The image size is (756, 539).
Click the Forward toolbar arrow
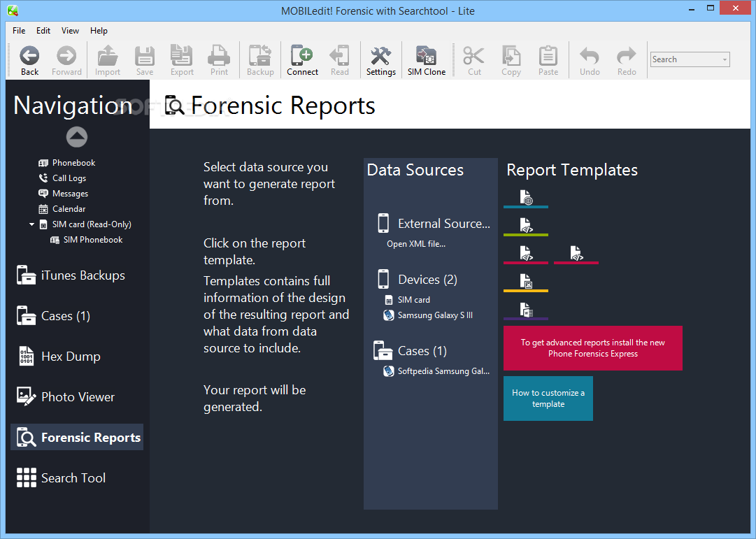[x=66, y=61]
